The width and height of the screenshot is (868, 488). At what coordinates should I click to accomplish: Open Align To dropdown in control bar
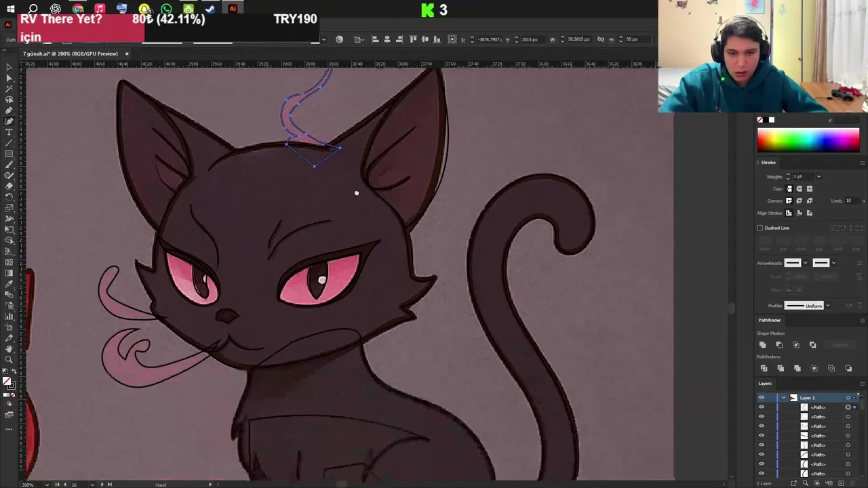[358, 39]
